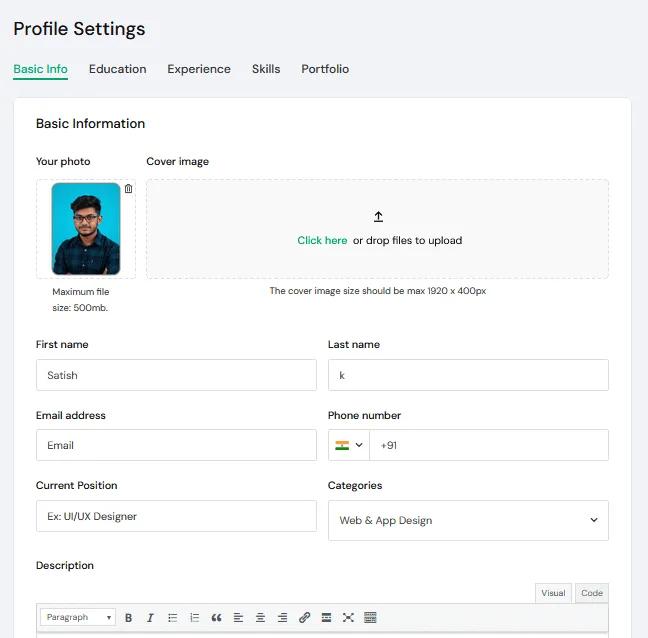Insert a bulleted list in description
Viewport: 648px width, 638px height.
172,618
